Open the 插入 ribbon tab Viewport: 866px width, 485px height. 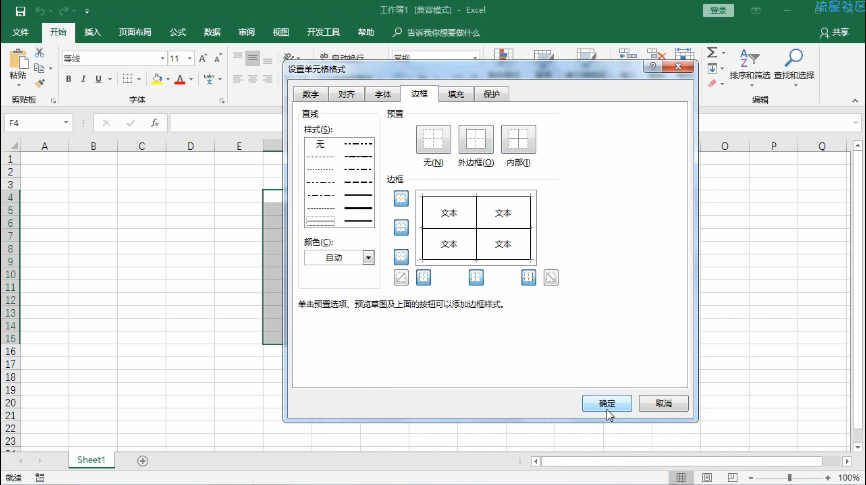(92, 33)
